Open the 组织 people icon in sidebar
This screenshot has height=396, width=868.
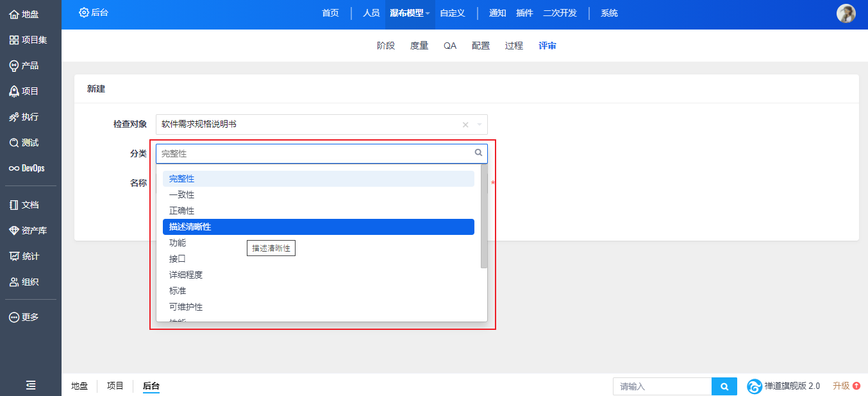tap(14, 282)
